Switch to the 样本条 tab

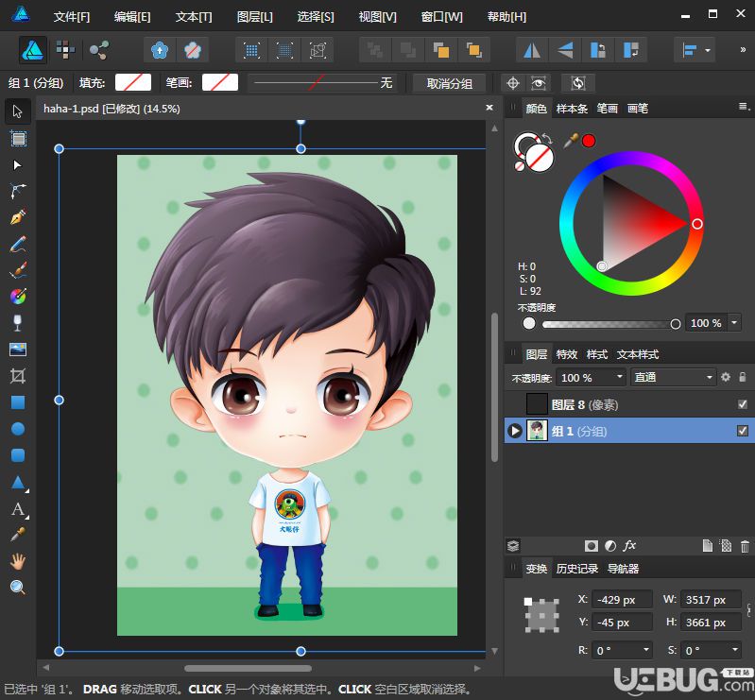(572, 109)
